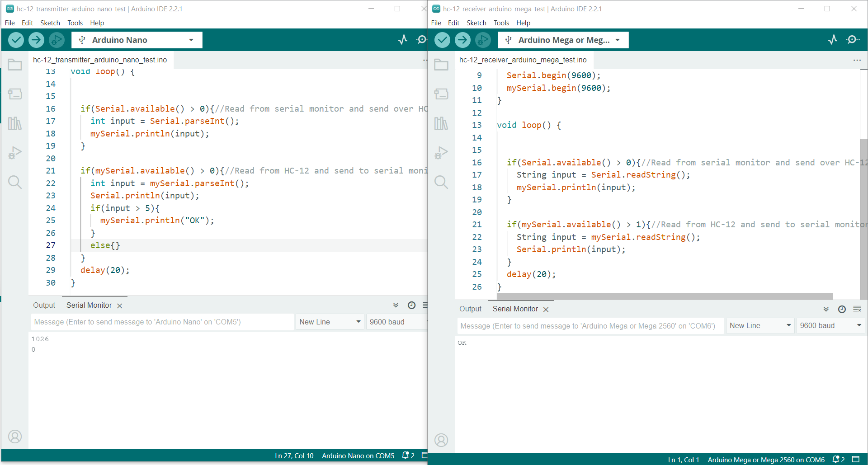Open Sketchbook folder in the Mega sidebar

click(441, 65)
